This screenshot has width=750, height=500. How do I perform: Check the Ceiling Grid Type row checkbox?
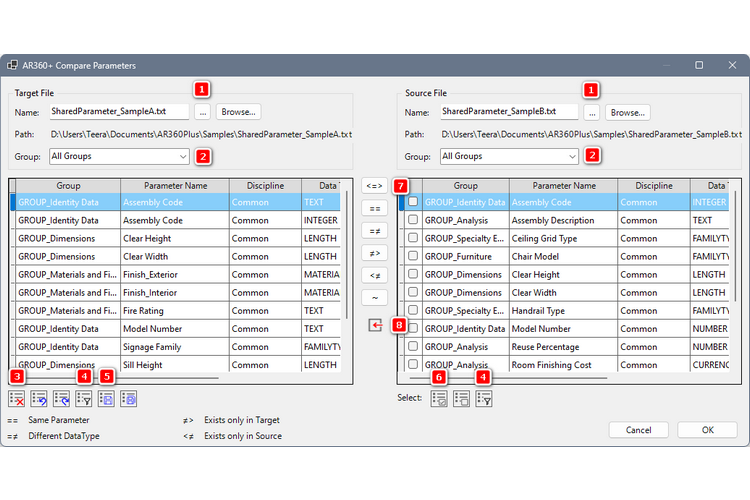point(413,238)
